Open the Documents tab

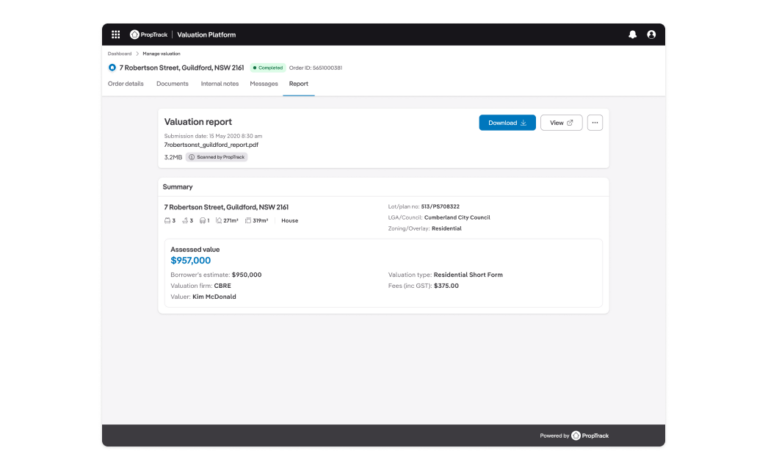(172, 84)
